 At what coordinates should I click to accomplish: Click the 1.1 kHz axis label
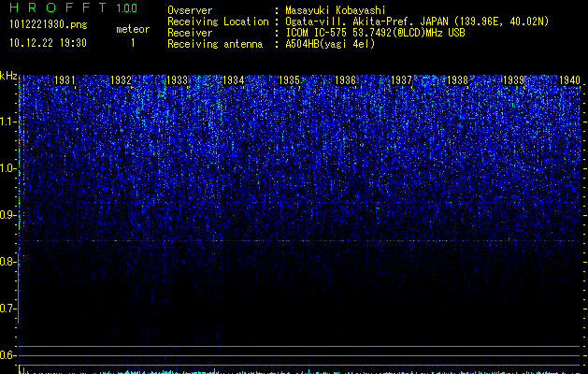click(x=7, y=122)
